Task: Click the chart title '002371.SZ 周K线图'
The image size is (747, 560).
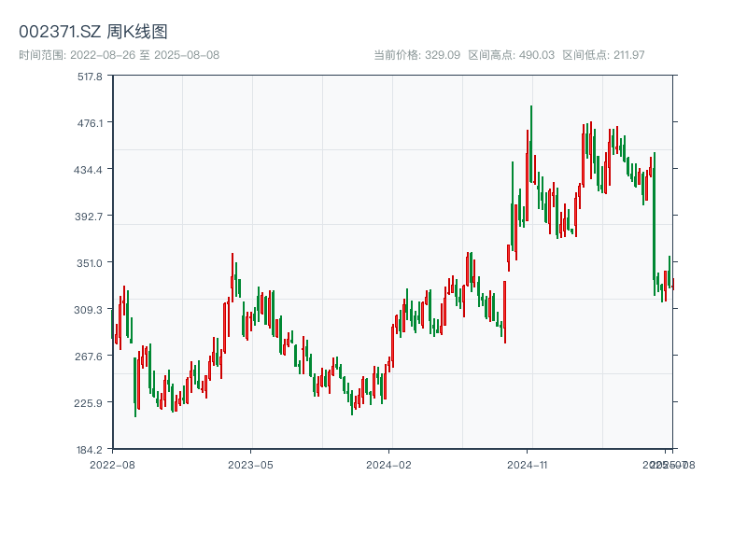Action: (92, 32)
